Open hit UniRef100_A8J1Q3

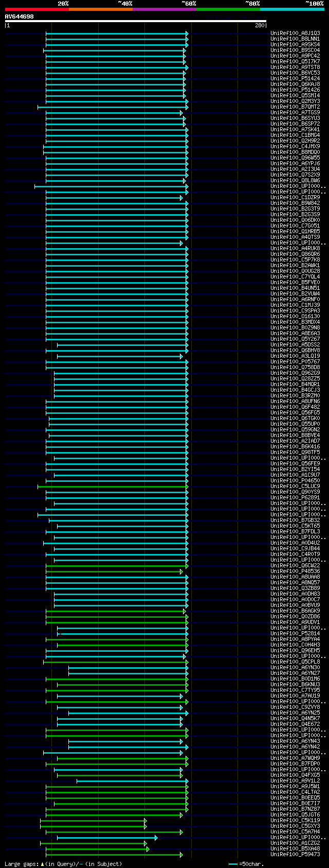coord(295,33)
